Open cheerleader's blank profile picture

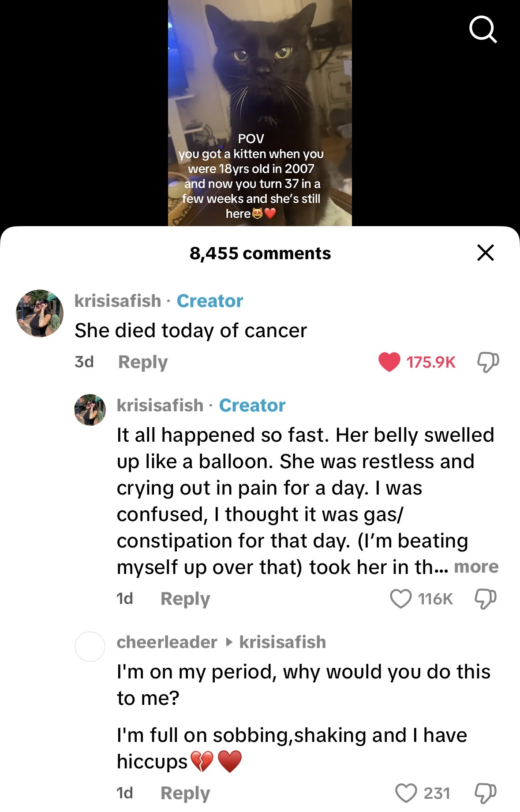pyautogui.click(x=90, y=647)
